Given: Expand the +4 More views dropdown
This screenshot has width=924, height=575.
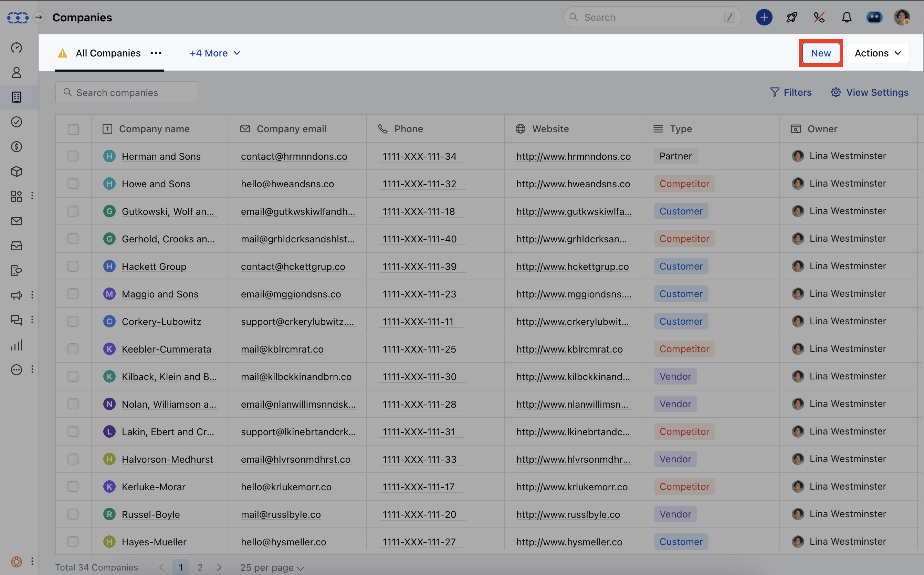Looking at the screenshot, I should [x=215, y=53].
